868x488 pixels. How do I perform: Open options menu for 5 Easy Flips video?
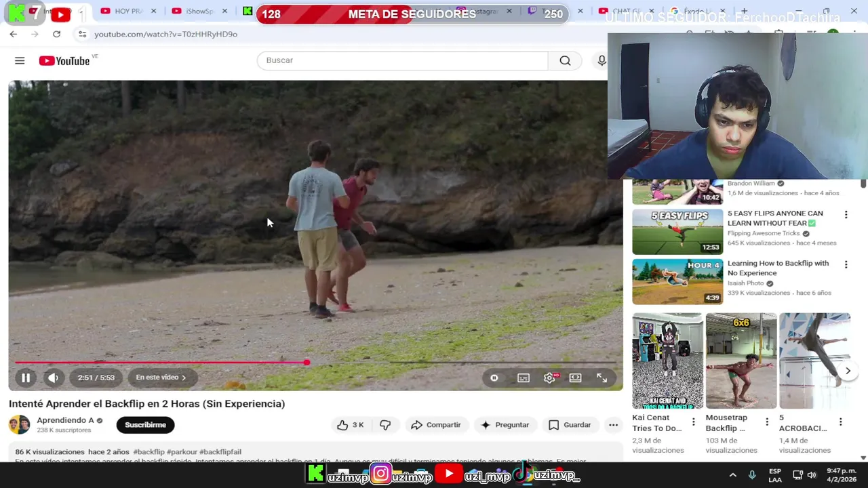pos(846,215)
